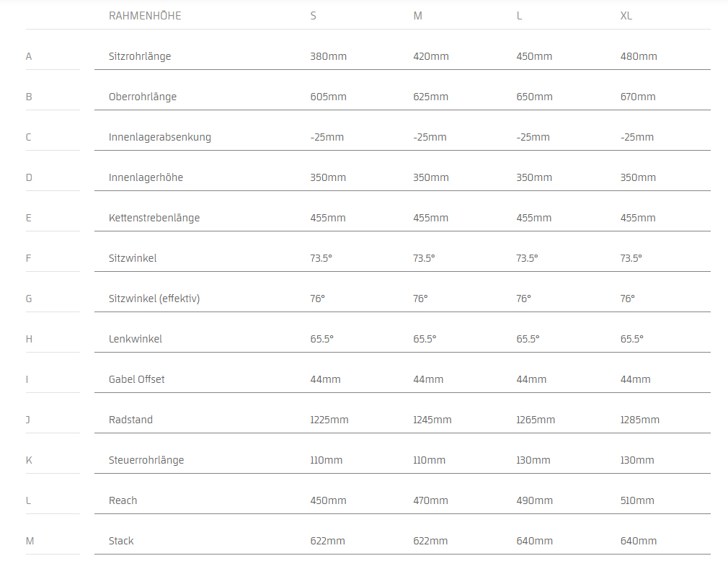
Task: Select the M size column header
Action: pyautogui.click(x=417, y=16)
